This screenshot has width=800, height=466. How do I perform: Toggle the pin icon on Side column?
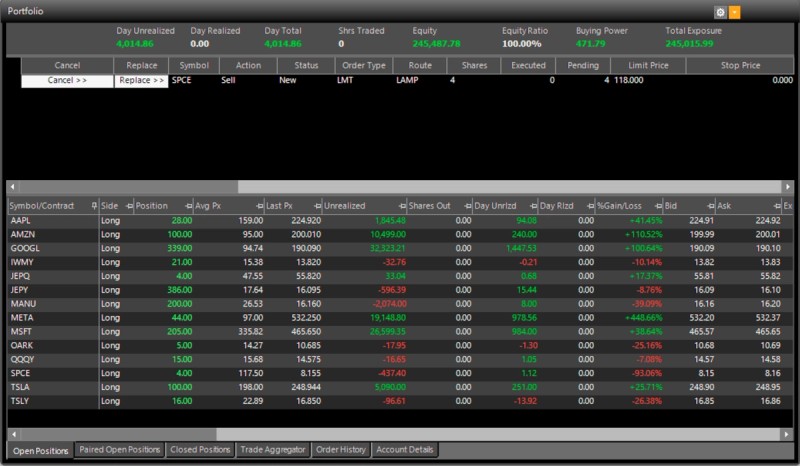point(129,206)
